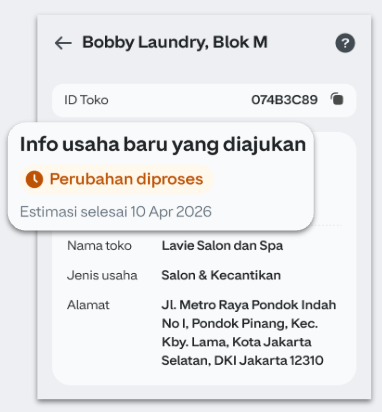Click the Estimasi selesai 10 Apr 2026 text
This screenshot has width=382, height=412.
pos(116,212)
